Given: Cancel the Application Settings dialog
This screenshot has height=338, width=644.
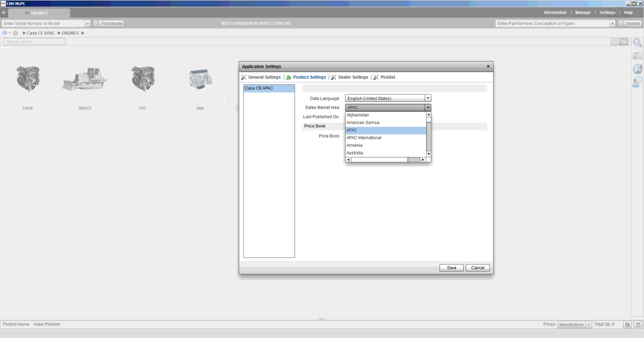Looking at the screenshot, I should pyautogui.click(x=478, y=268).
